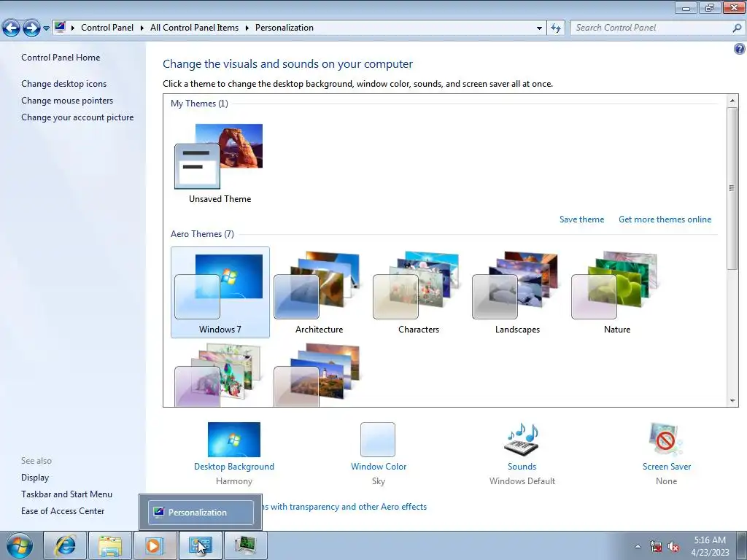Open transparency and Aero effects troubleshooting link
The width and height of the screenshot is (747, 560).
pyautogui.click(x=344, y=507)
